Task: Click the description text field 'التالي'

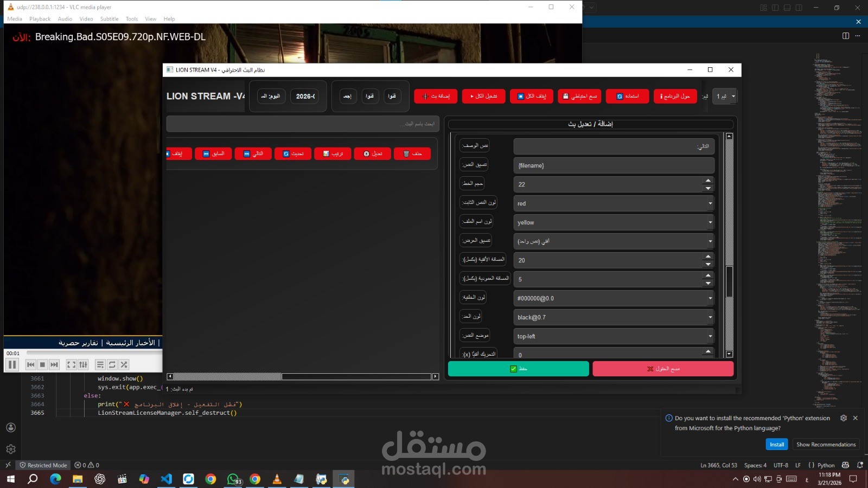Action: [x=614, y=146]
